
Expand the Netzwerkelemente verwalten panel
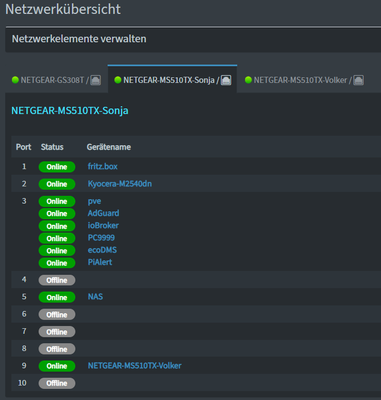tap(193, 39)
